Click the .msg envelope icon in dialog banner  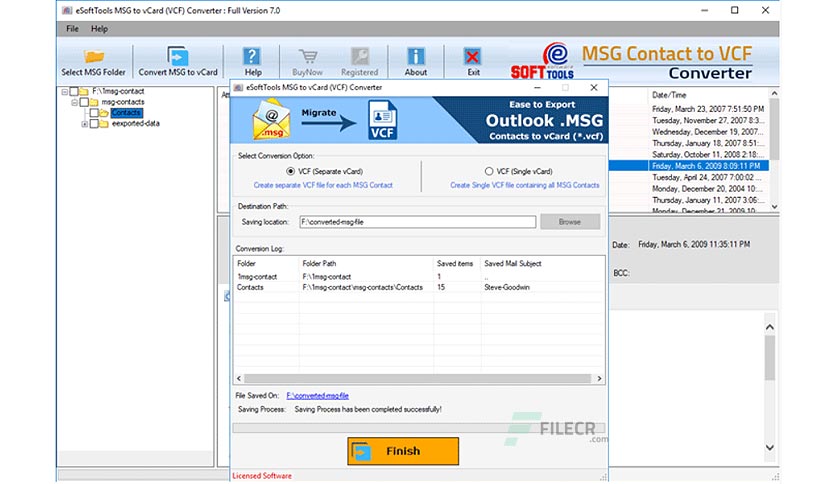[x=271, y=120]
